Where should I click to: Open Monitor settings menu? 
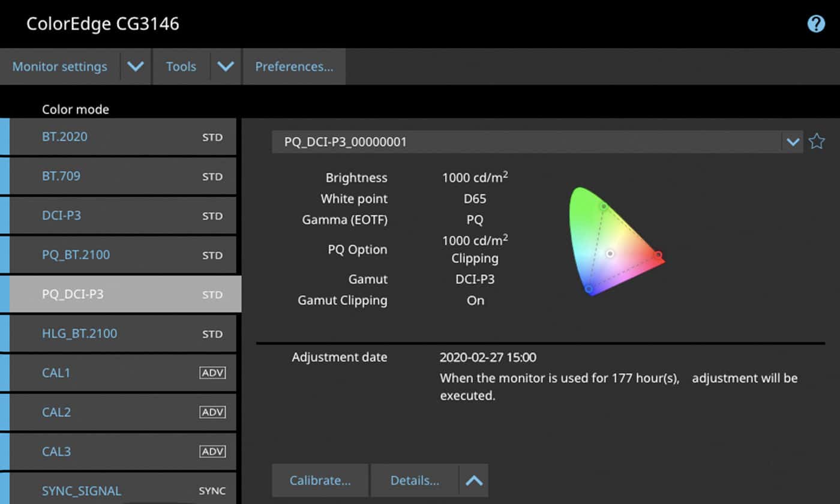pyautogui.click(x=60, y=67)
